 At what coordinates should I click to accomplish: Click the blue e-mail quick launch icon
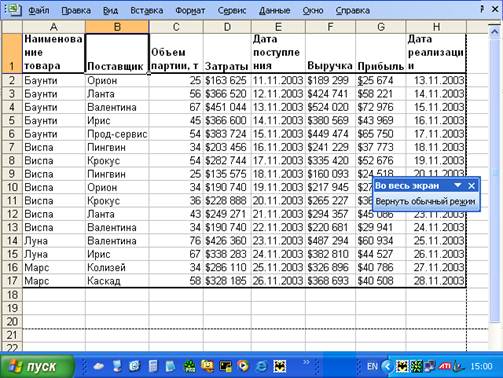pyautogui.click(x=135, y=367)
